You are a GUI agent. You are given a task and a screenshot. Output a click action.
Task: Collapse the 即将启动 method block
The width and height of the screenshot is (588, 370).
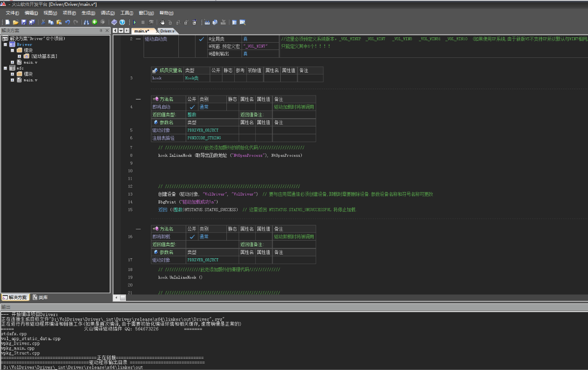[139, 99]
